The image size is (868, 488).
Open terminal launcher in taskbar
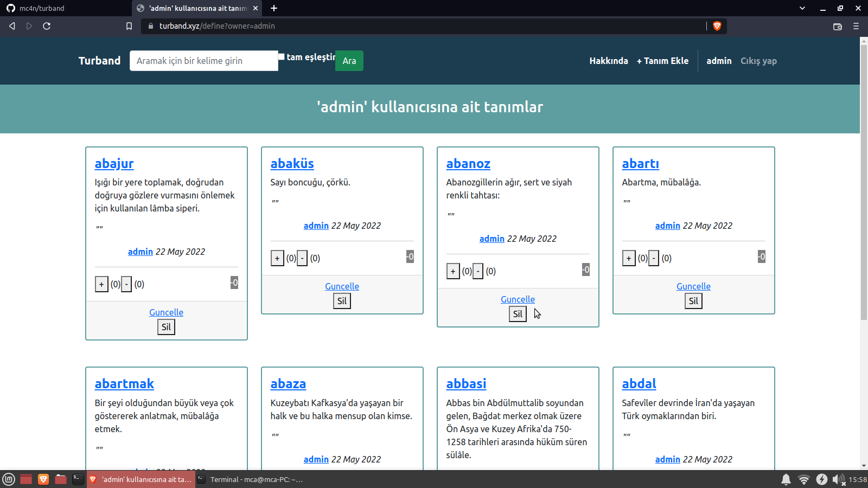coord(78,479)
